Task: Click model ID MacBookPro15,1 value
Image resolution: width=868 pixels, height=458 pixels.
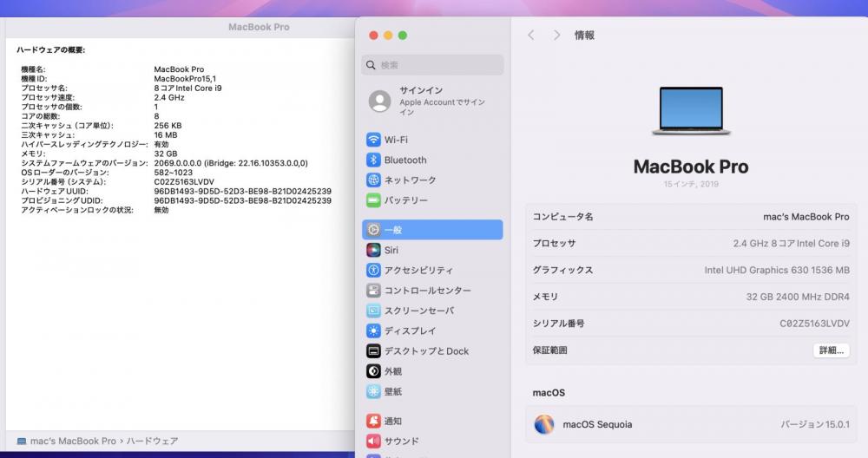Action: pos(185,79)
